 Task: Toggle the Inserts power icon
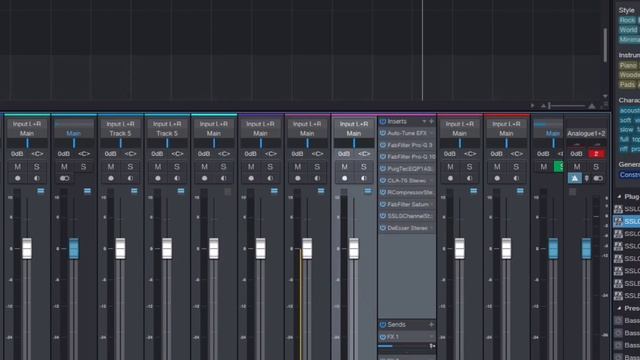383,122
